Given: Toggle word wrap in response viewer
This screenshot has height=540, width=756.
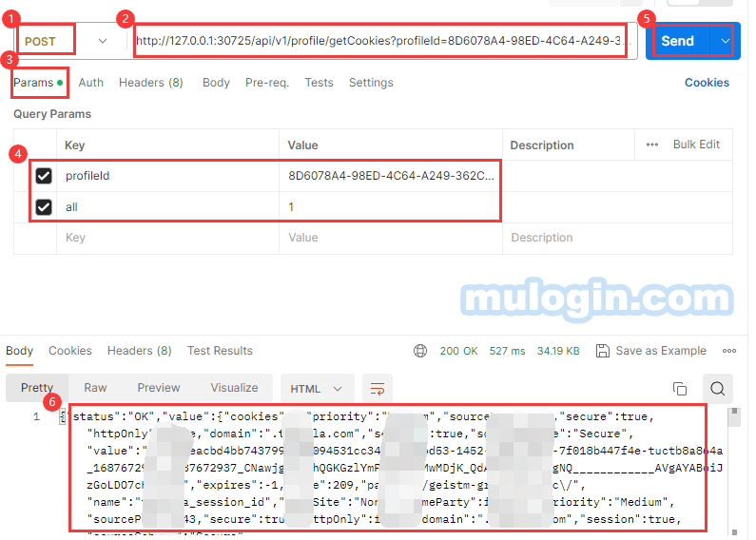Looking at the screenshot, I should point(377,388).
